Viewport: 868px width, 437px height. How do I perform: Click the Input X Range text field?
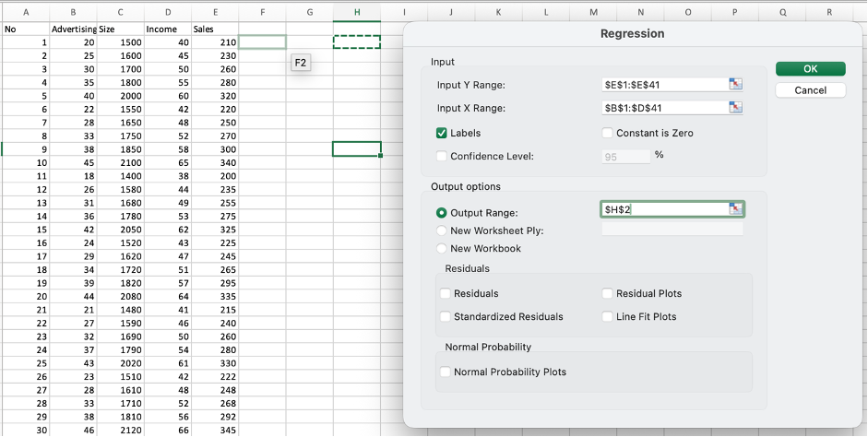pos(662,108)
